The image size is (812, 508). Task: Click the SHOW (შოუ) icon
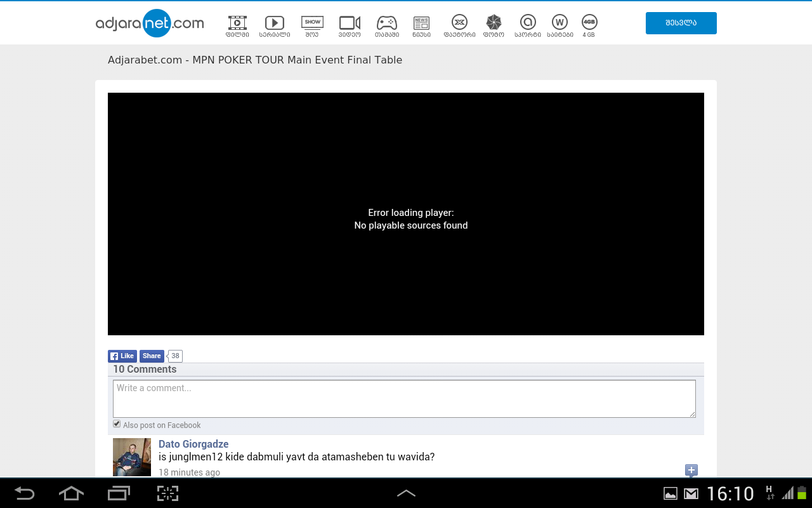coord(312,23)
